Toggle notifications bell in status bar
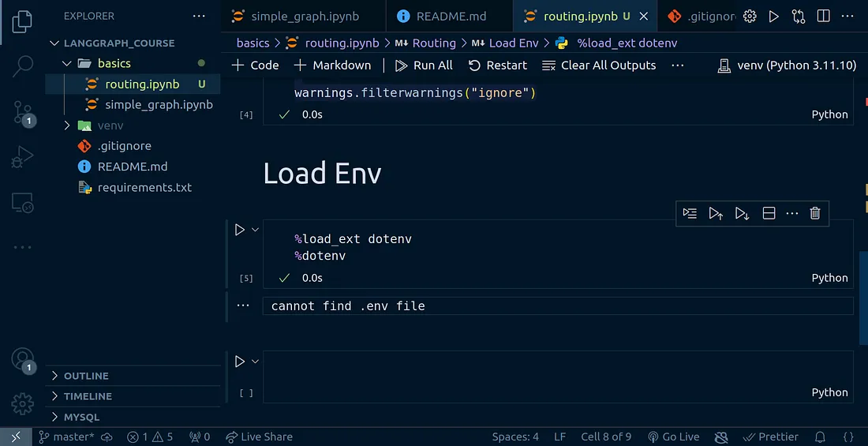 click(820, 437)
